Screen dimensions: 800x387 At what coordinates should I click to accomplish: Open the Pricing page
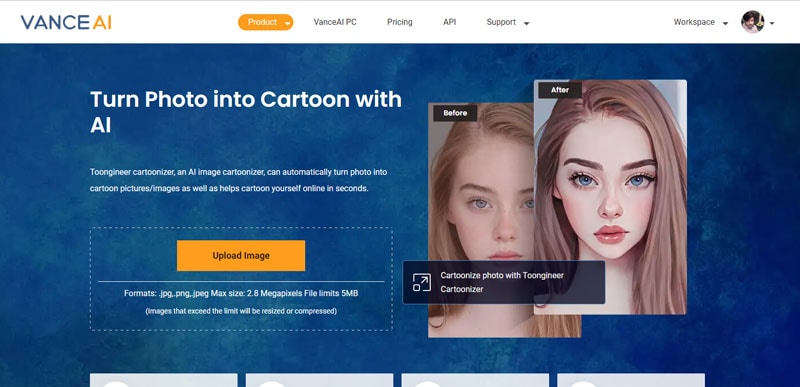tap(399, 22)
